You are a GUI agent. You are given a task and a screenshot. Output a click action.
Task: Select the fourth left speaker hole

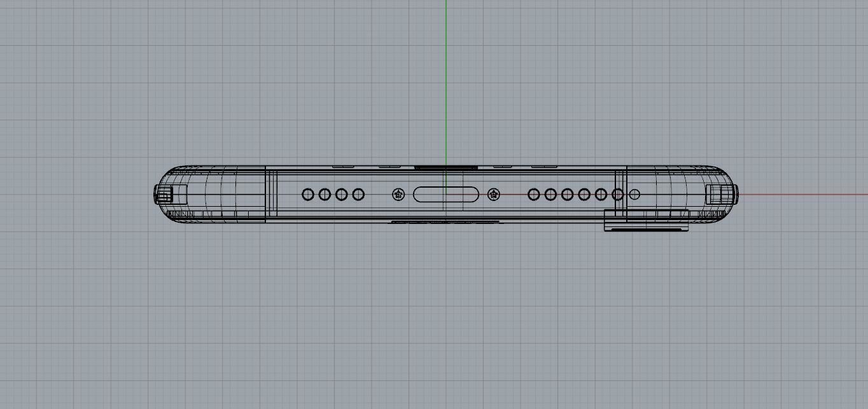[x=358, y=195]
